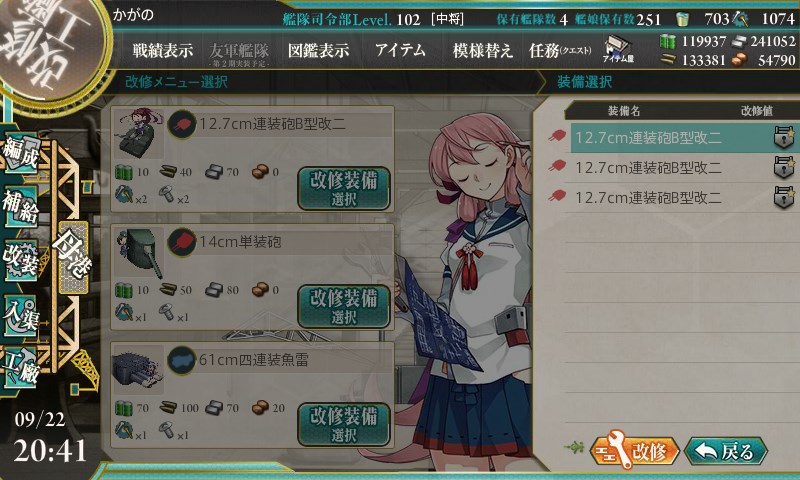Image resolution: width=800 pixels, height=480 pixels.
Task: Open the 図鑑表示 encyclopedia menu
Action: point(318,50)
